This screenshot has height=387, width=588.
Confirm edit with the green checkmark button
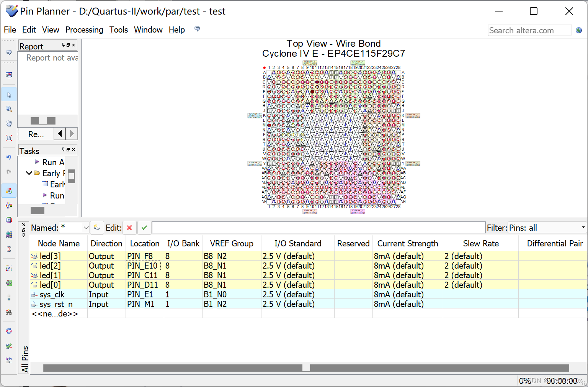pos(144,228)
